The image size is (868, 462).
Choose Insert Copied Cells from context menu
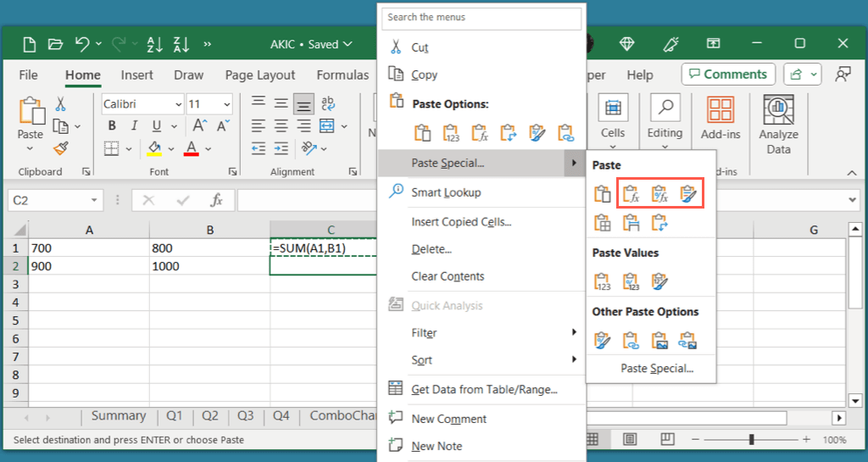pyautogui.click(x=460, y=222)
